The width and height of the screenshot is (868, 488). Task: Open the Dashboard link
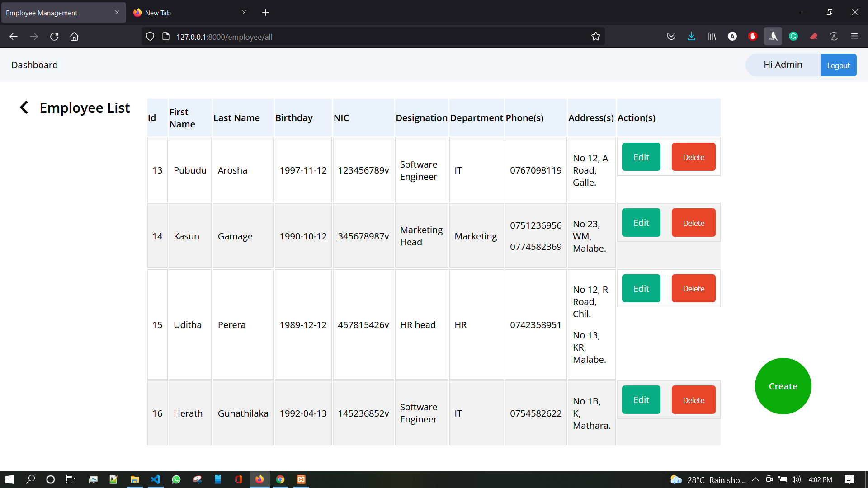[34, 65]
